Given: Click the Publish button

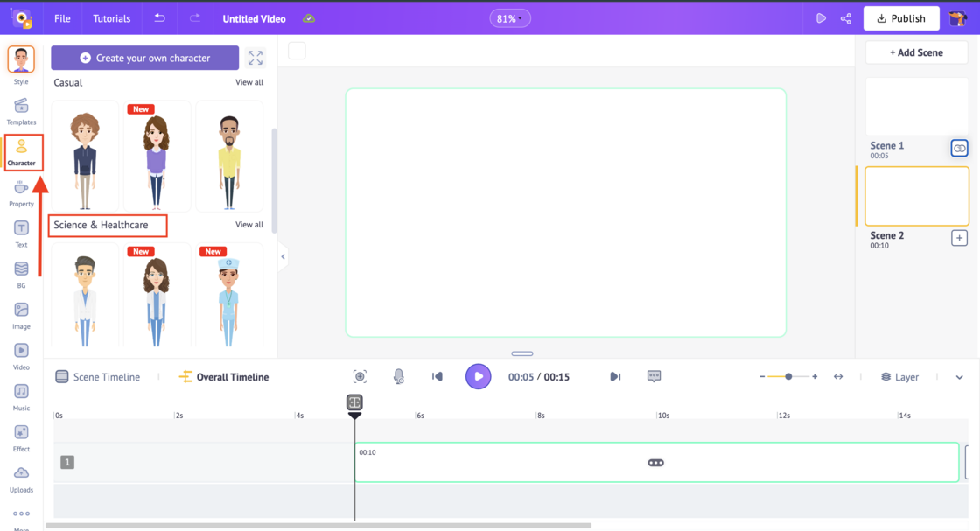Looking at the screenshot, I should [901, 17].
